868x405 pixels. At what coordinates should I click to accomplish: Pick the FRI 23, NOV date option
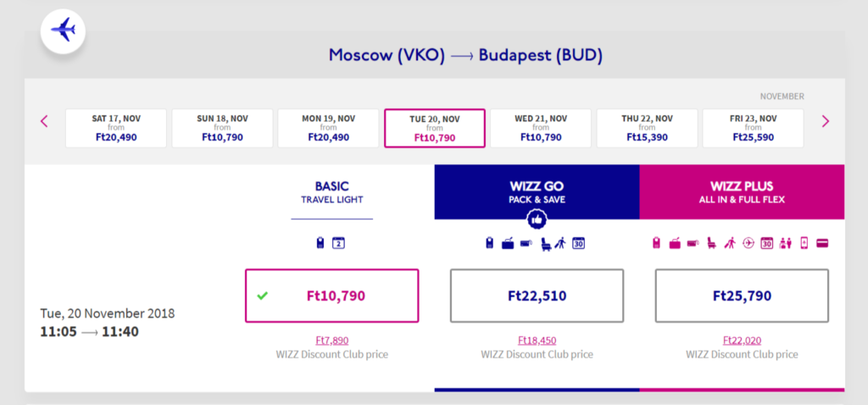pyautogui.click(x=753, y=128)
